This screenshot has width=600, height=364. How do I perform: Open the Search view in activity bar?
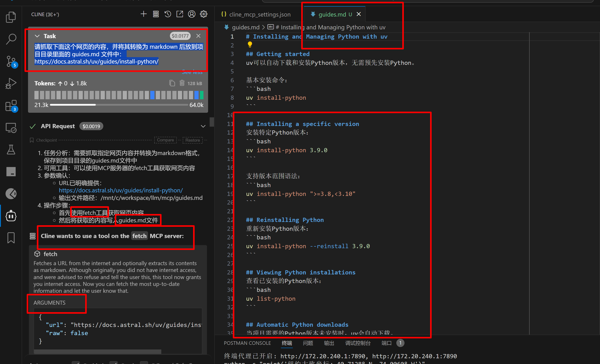(x=11, y=39)
